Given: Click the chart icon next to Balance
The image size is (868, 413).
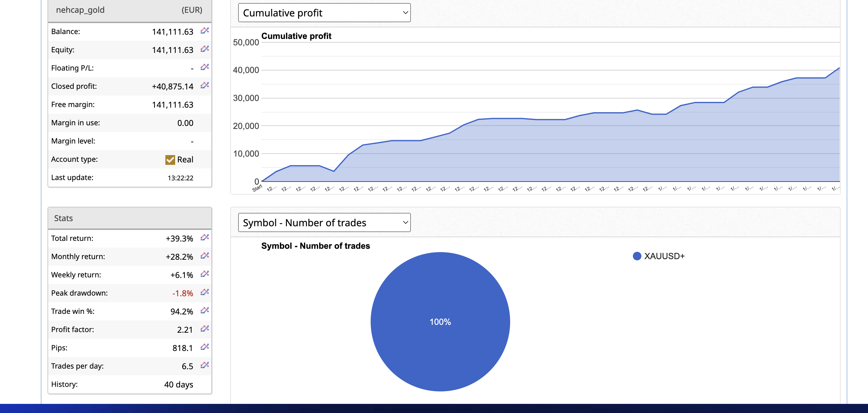Looking at the screenshot, I should tap(205, 31).
